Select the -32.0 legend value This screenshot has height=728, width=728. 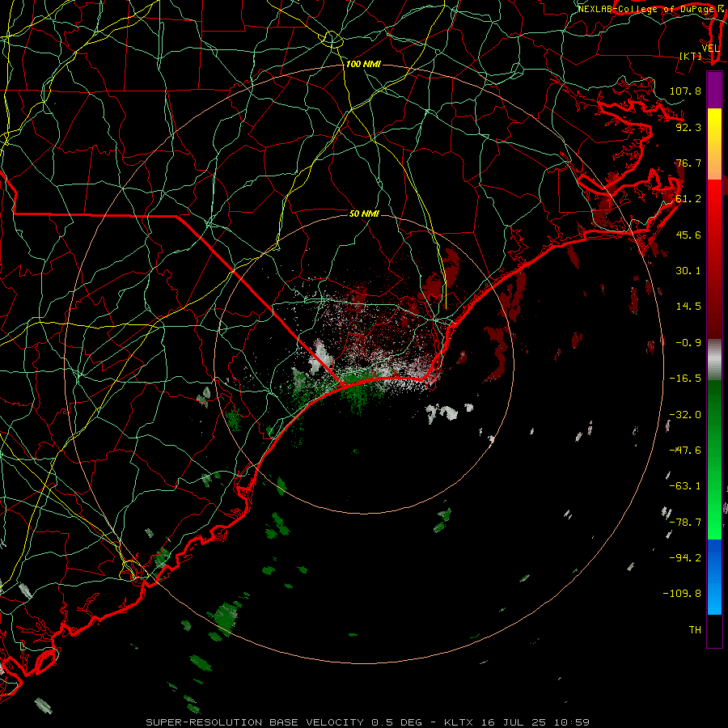click(x=685, y=415)
